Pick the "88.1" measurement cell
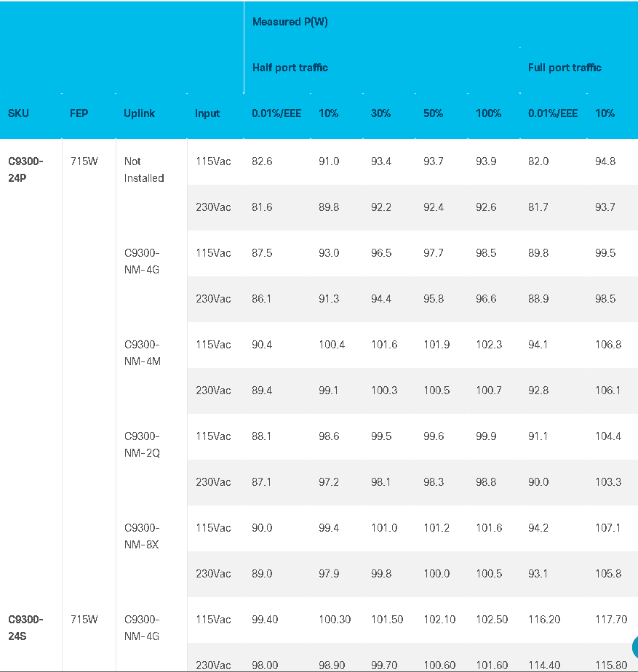The height and width of the screenshot is (672, 638). point(262,436)
